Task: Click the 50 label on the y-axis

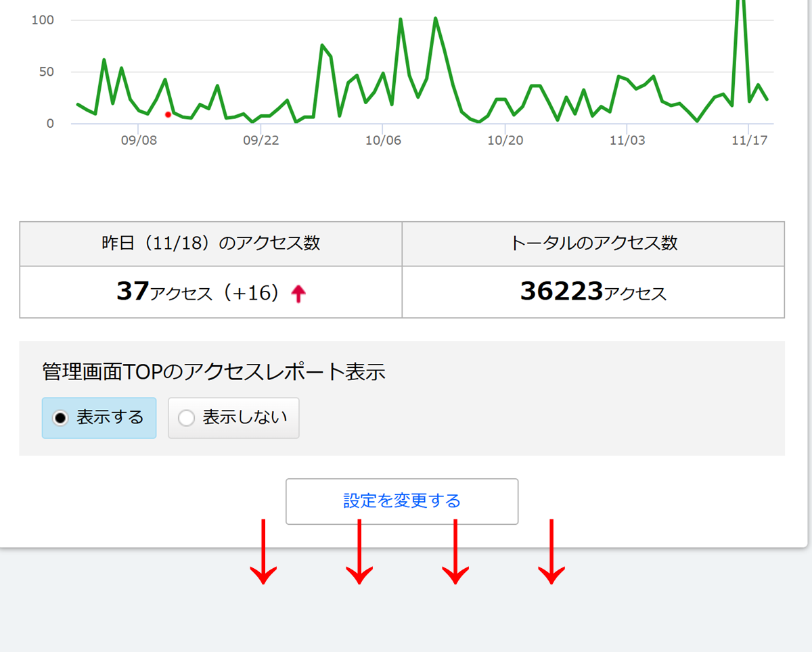Action: [46, 72]
